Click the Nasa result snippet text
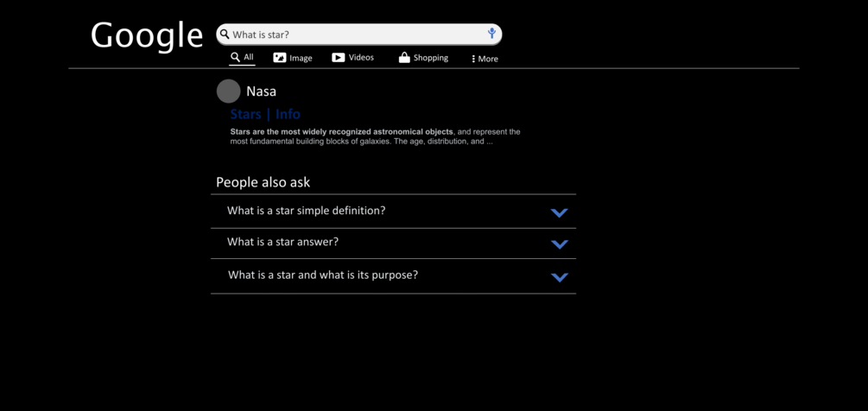This screenshot has width=868, height=411. (375, 136)
